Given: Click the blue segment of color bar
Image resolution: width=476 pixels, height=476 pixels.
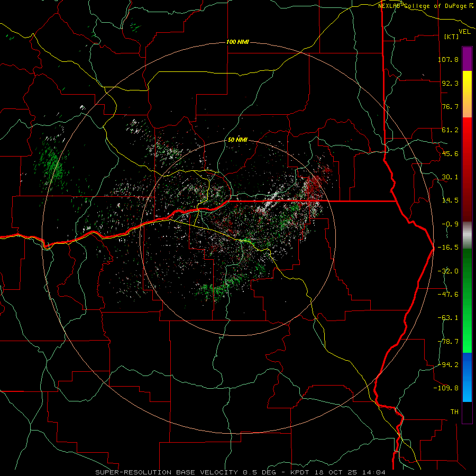Looking at the screenshot, I should (x=467, y=377).
